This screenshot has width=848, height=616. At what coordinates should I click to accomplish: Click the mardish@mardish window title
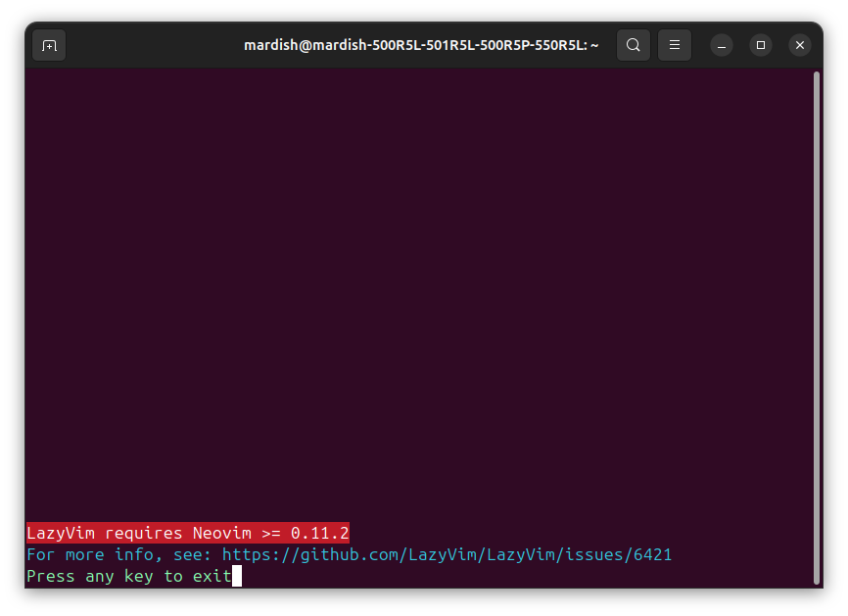point(421,45)
